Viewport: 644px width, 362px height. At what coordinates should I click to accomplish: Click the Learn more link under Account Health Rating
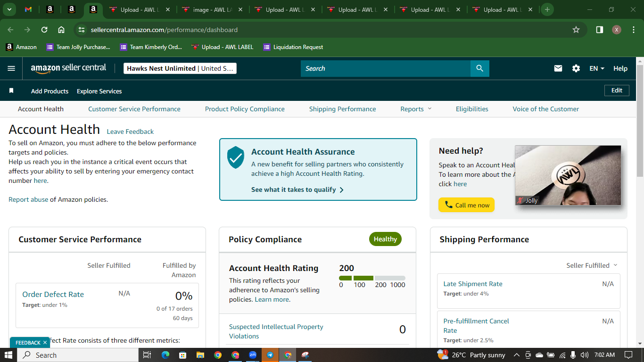click(272, 299)
